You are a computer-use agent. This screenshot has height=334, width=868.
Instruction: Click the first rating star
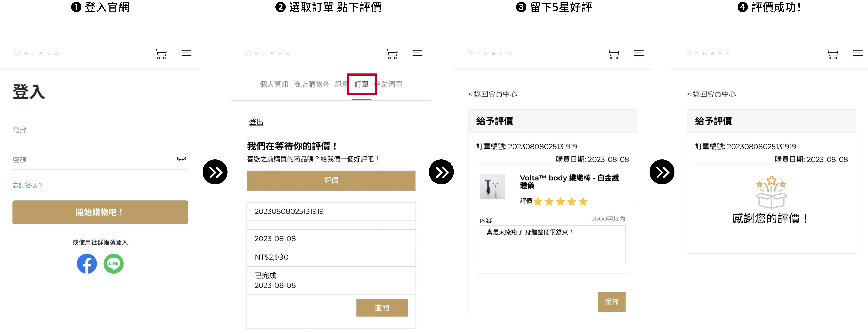[538, 202]
